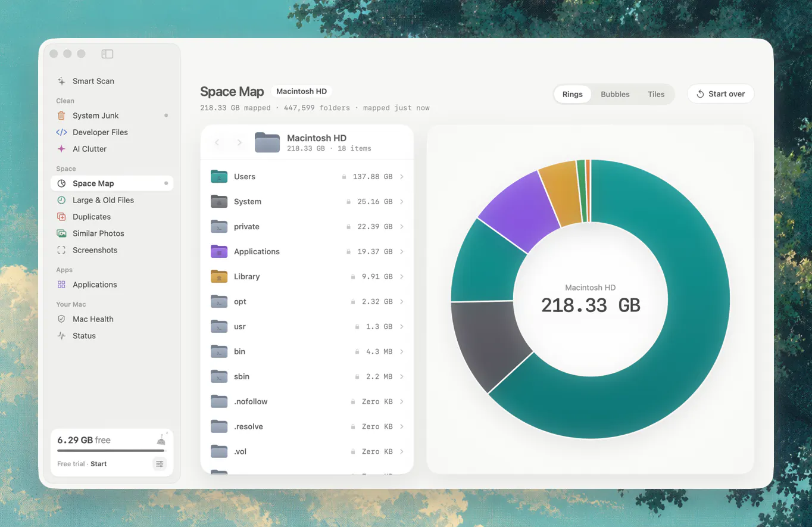Go forward in folder navigation
The width and height of the screenshot is (812, 527).
pyautogui.click(x=239, y=142)
